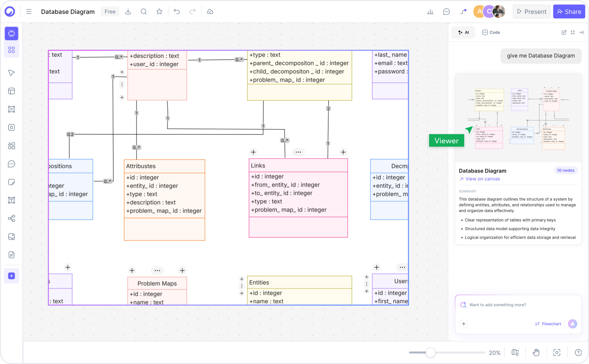Select the connector diagram tool in sidebar
The width and height of the screenshot is (589, 364).
(x=11, y=218)
